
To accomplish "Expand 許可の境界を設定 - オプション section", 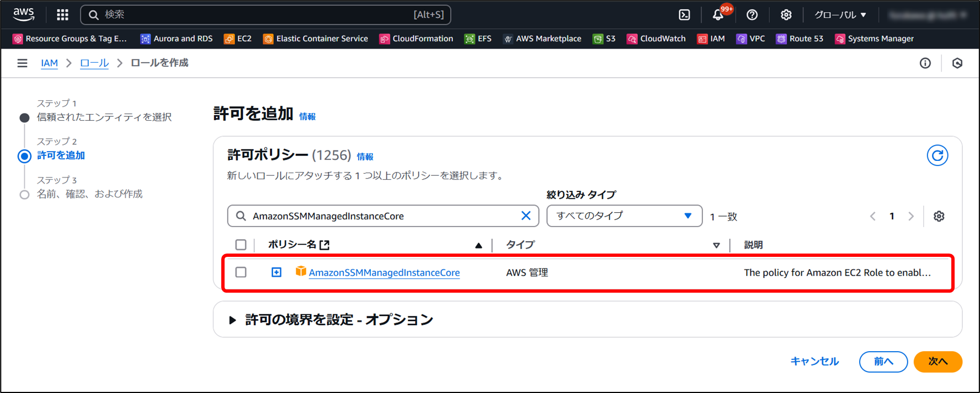I will (x=232, y=320).
